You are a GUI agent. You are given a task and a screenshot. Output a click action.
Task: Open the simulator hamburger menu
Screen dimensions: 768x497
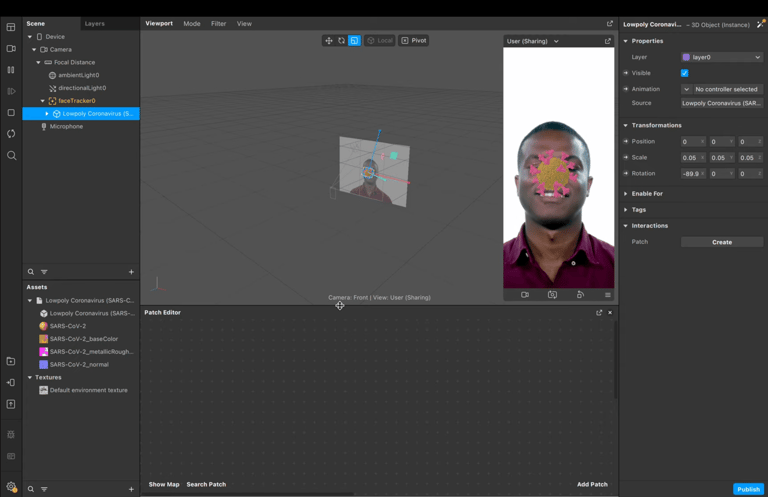(608, 295)
